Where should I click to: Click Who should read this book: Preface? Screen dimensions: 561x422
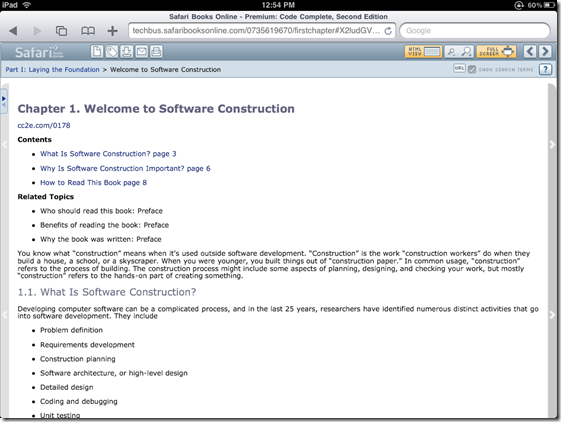tap(101, 211)
